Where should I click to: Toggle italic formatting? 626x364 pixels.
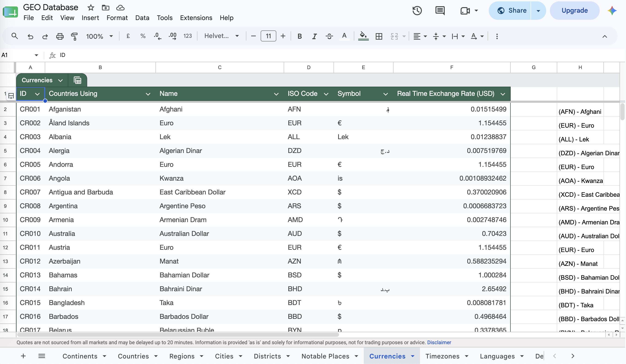coord(314,36)
